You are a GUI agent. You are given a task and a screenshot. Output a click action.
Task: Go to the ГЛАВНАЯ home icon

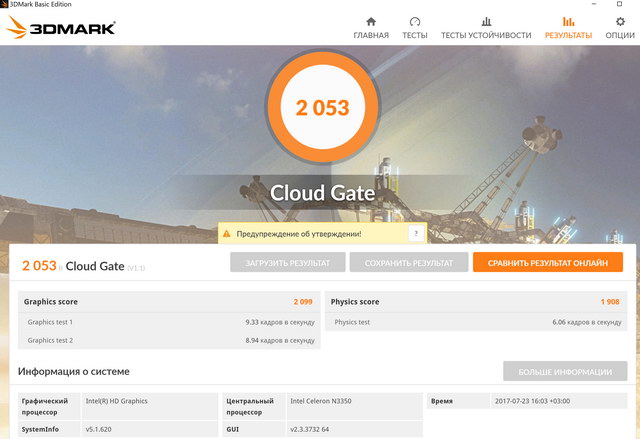point(371,21)
